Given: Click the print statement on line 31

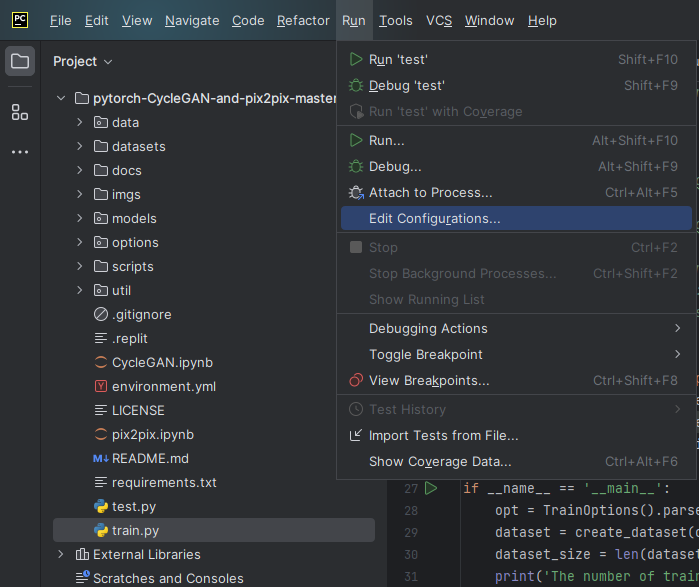Looking at the screenshot, I should tap(596, 576).
